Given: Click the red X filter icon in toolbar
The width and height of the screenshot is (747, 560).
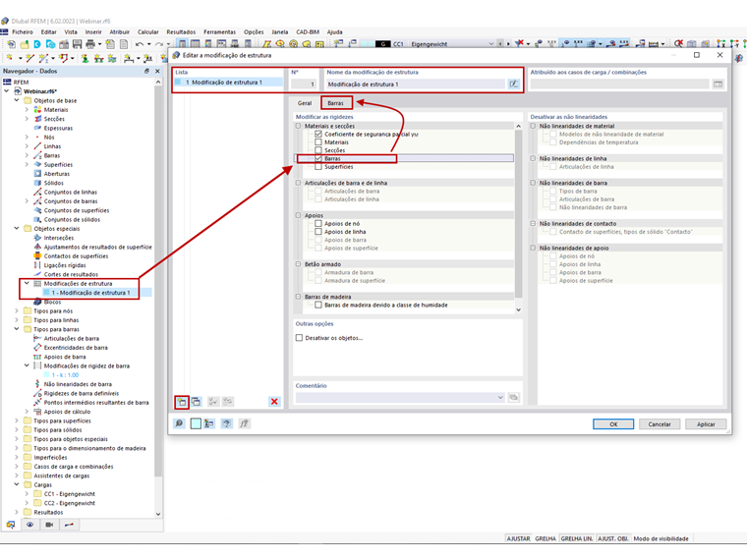Looking at the screenshot, I should tap(519, 43).
